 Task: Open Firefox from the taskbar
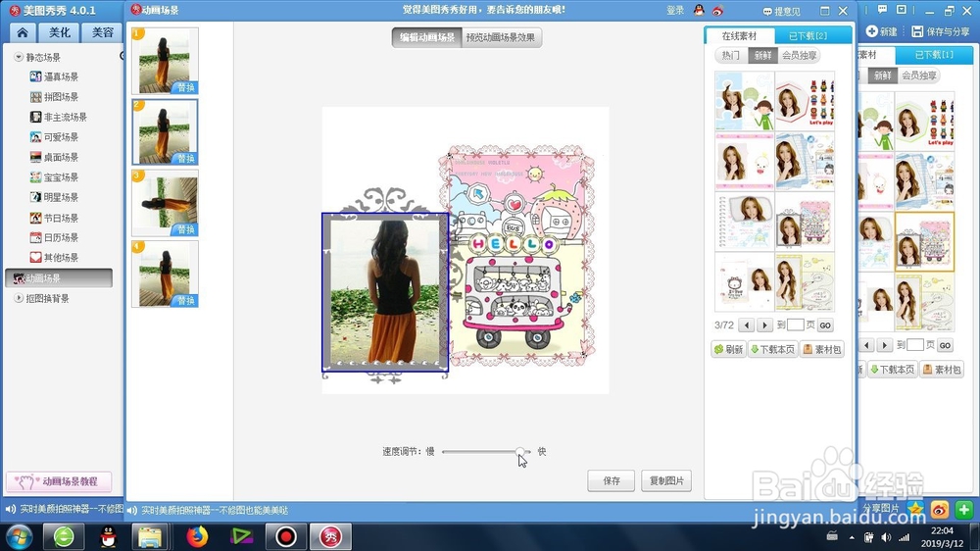tap(197, 536)
